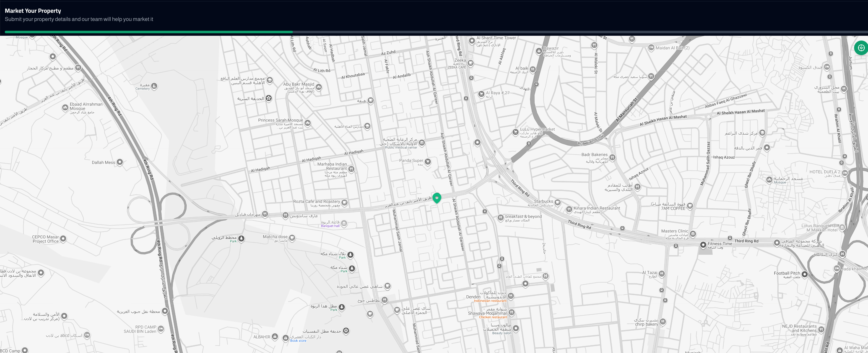Click the green locate-me button

(861, 48)
